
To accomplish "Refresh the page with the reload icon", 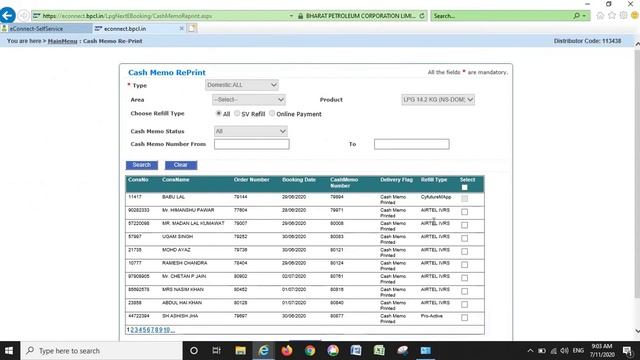I will [x=422, y=16].
